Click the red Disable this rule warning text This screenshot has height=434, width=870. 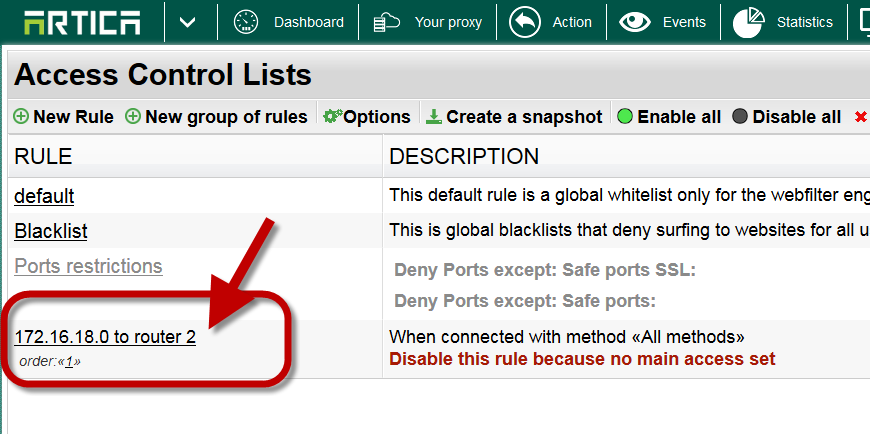pos(582,359)
